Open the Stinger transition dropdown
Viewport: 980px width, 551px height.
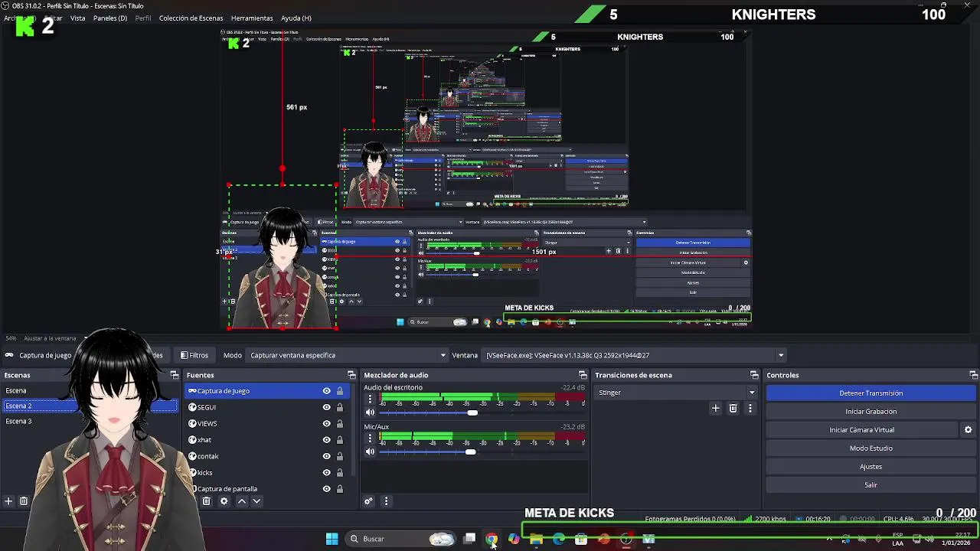(676, 393)
